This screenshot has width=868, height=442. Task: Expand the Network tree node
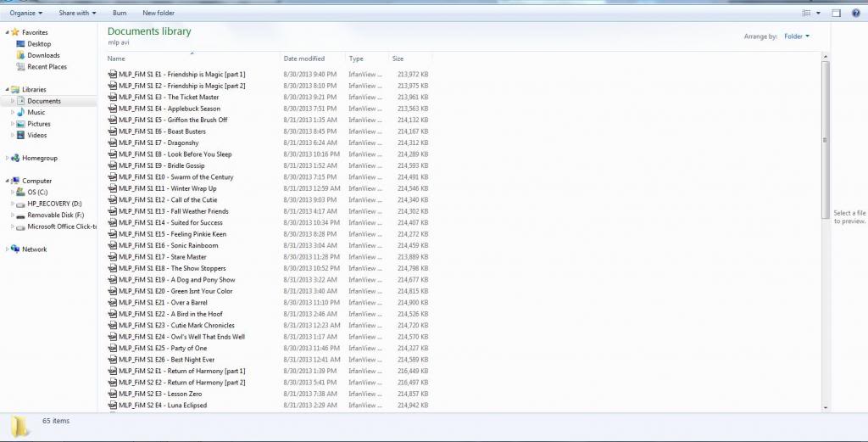click(7, 249)
